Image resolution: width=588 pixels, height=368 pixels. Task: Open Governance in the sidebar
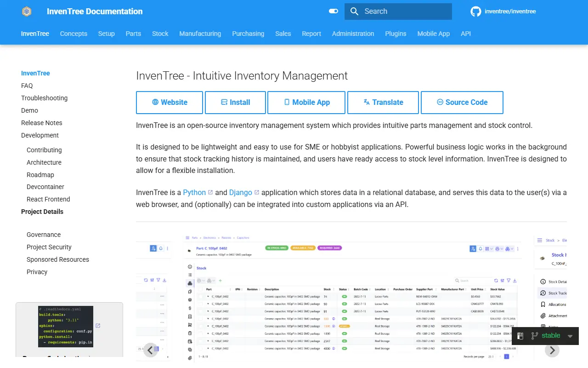point(44,235)
